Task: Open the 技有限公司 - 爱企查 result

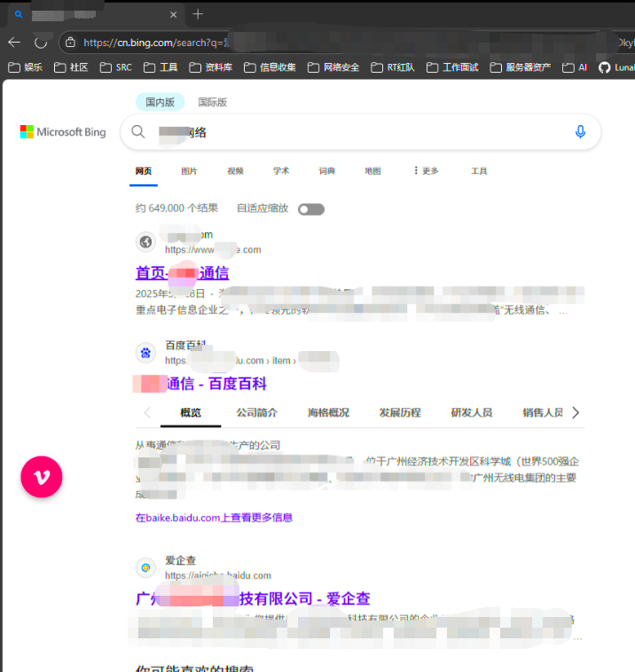Action: 253,598
